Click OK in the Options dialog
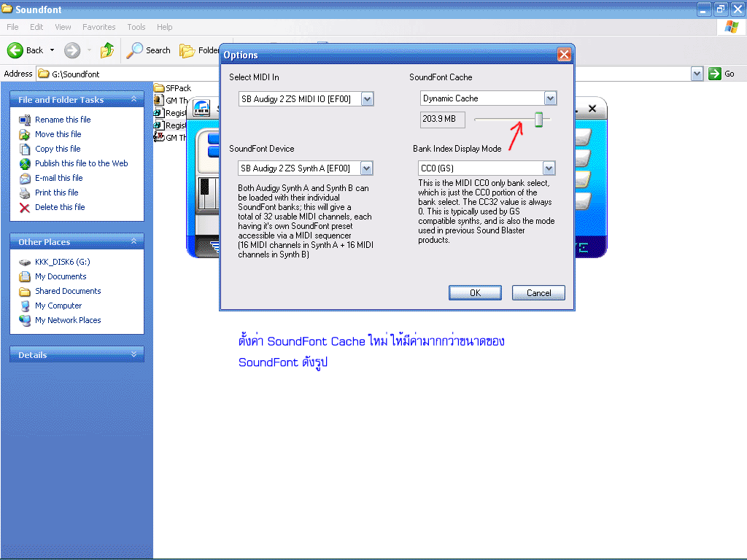Screen dimensions: 747x560 [475, 293]
